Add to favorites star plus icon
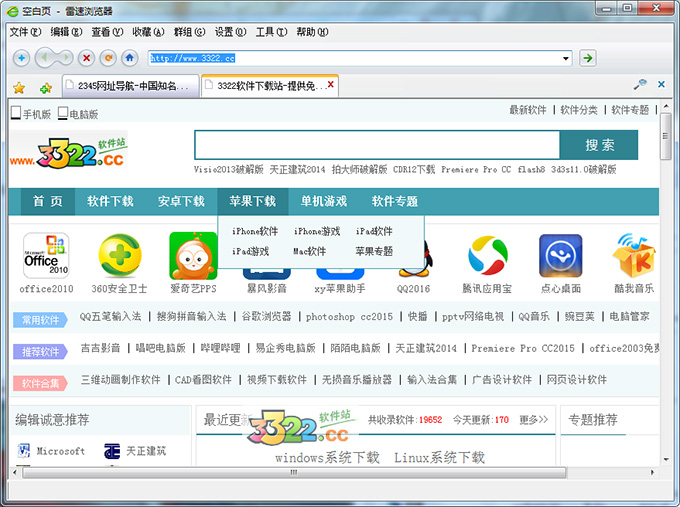This screenshot has width=680, height=507. click(x=46, y=88)
